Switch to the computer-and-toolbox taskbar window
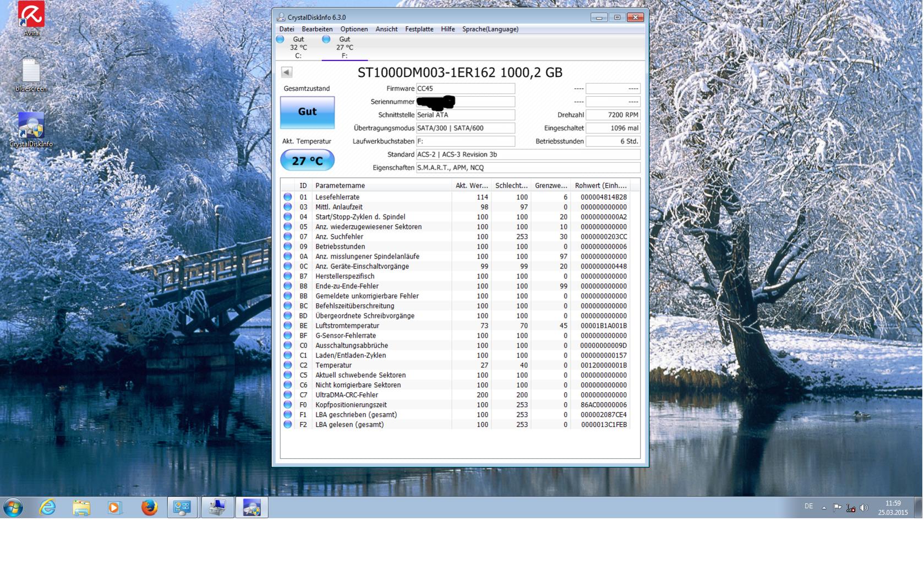 pos(217,507)
